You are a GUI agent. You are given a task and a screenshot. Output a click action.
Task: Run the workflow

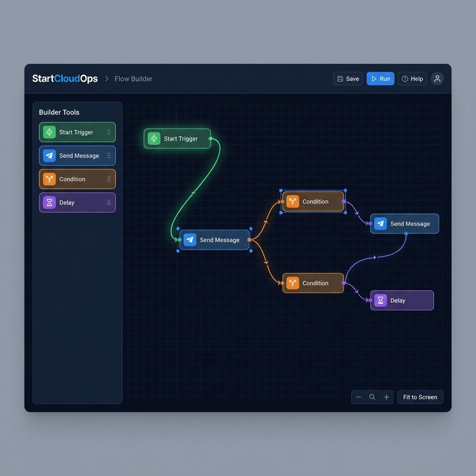click(380, 79)
